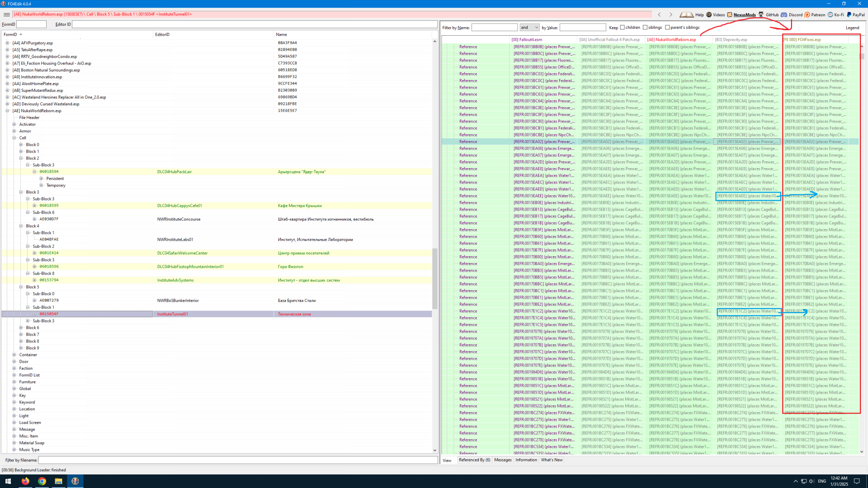Screen dimensions: 868x488
Task: Enable the children checkbox
Action: pyautogui.click(x=623, y=28)
